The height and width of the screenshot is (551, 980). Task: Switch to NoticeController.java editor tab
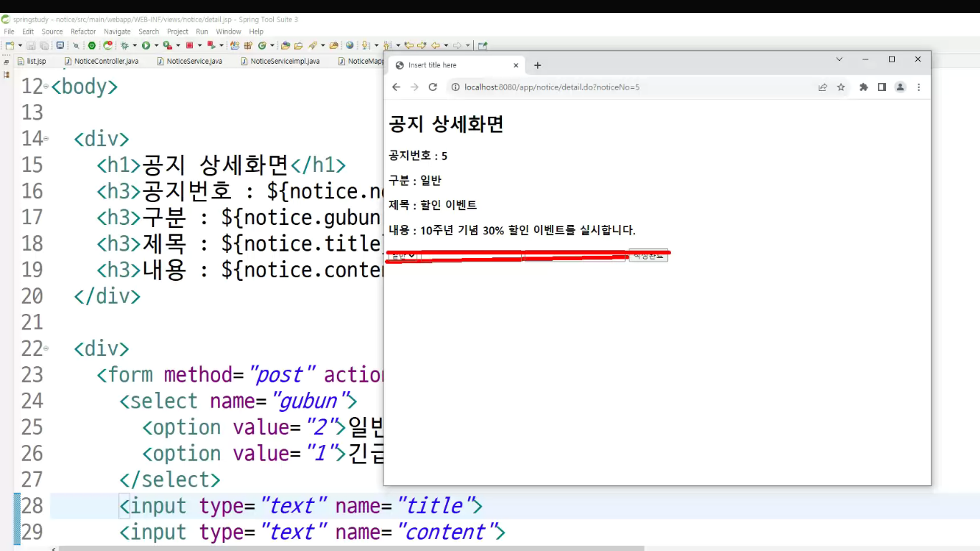(x=101, y=62)
